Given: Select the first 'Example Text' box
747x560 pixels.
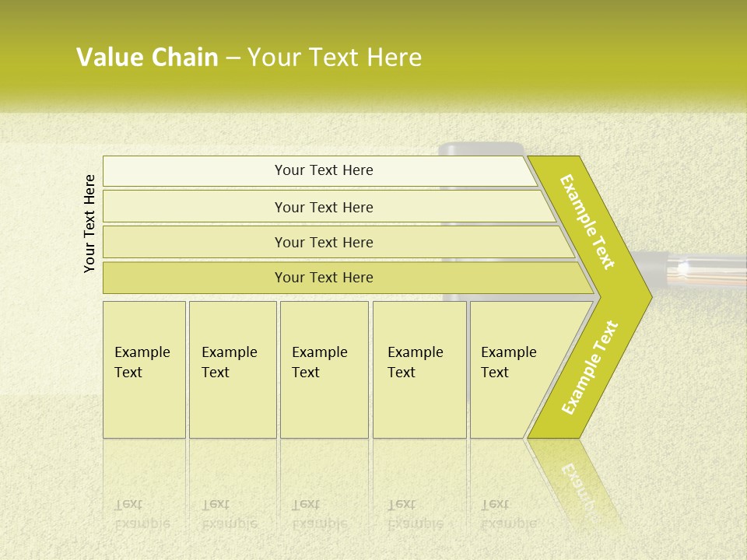Looking at the screenshot, I should pos(144,369).
